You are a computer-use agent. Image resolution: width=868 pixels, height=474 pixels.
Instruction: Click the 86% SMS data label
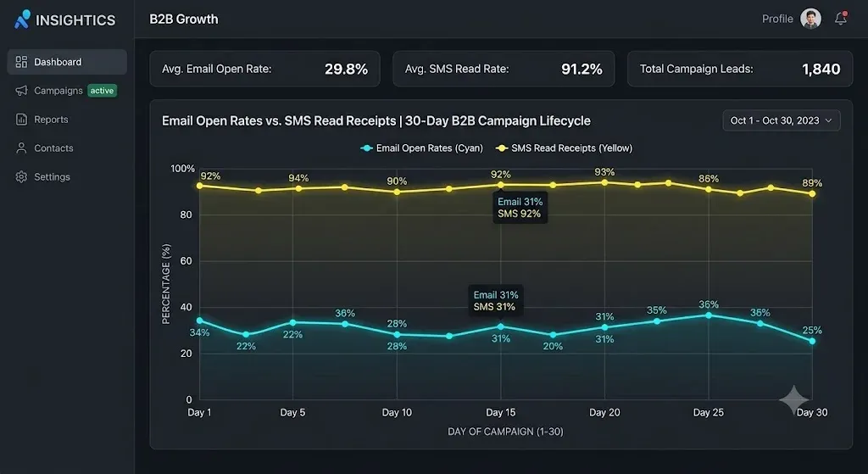point(709,179)
